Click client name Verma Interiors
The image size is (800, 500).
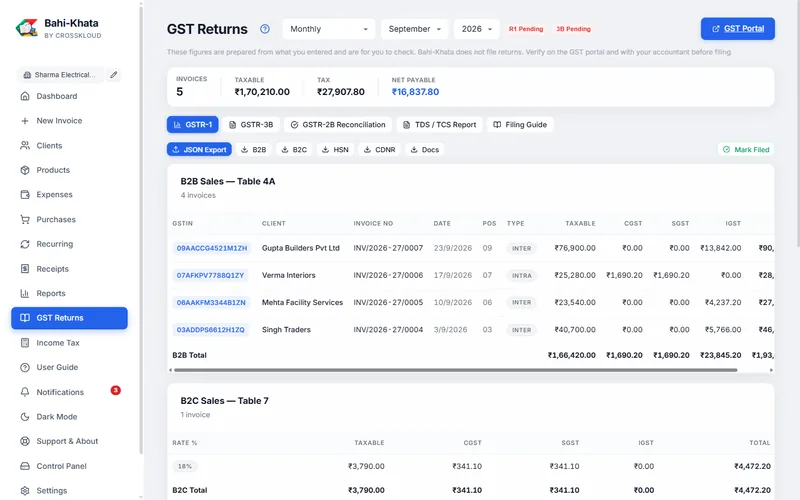[x=289, y=275]
